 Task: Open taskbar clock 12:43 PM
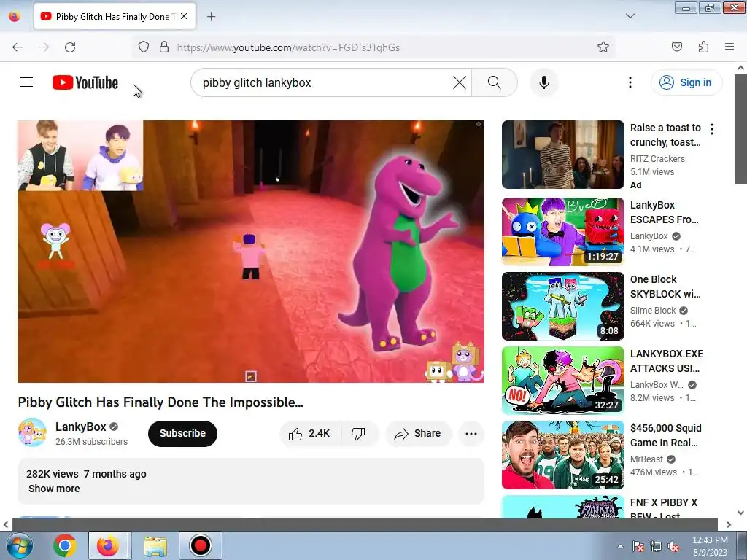(710, 546)
